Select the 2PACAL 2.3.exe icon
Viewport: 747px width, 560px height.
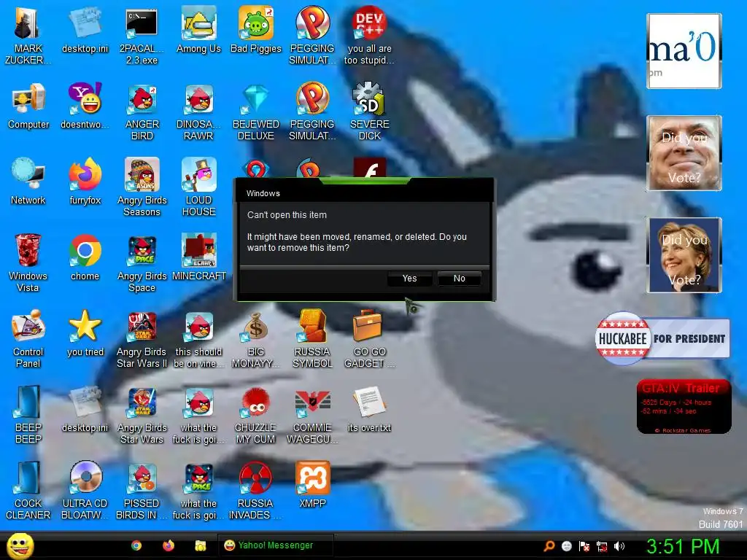(x=142, y=35)
